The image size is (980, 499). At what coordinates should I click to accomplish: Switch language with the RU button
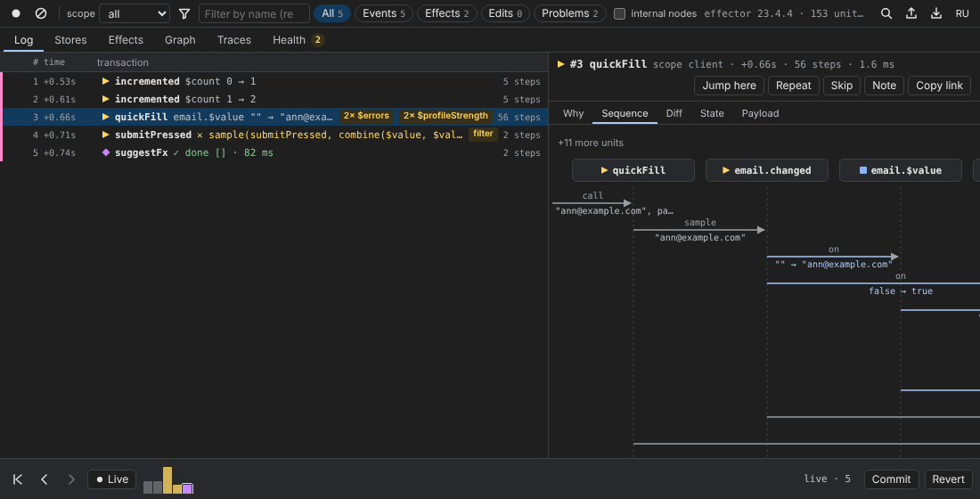[962, 13]
